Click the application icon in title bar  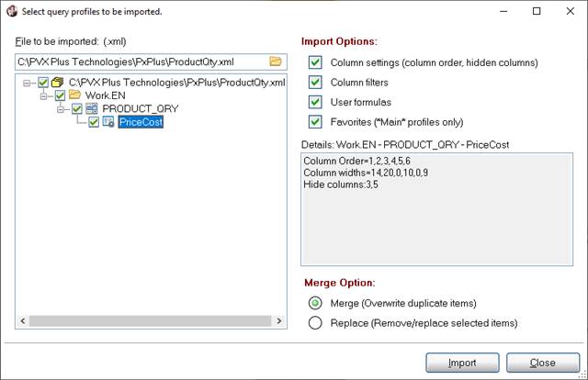click(x=12, y=11)
